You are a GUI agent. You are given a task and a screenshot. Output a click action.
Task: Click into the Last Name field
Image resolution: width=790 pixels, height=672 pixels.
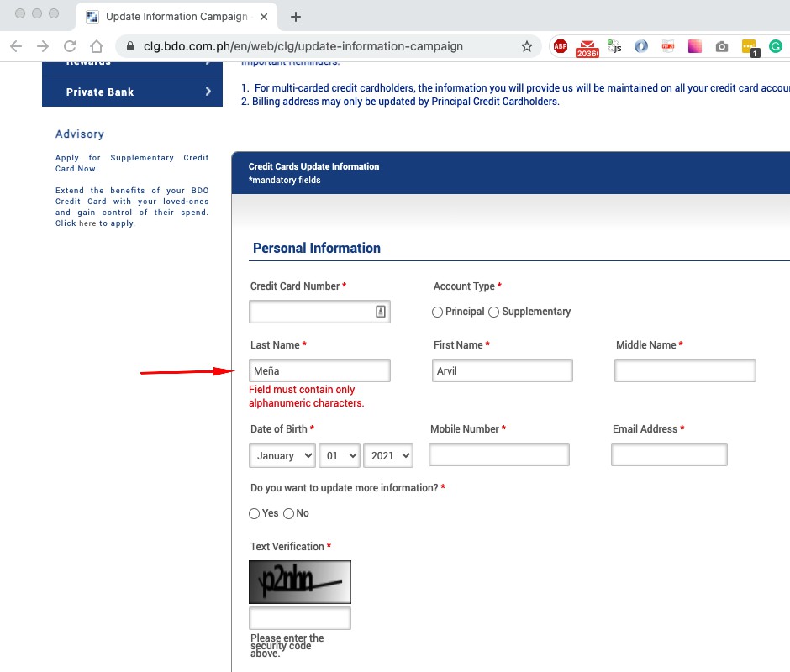(x=319, y=370)
